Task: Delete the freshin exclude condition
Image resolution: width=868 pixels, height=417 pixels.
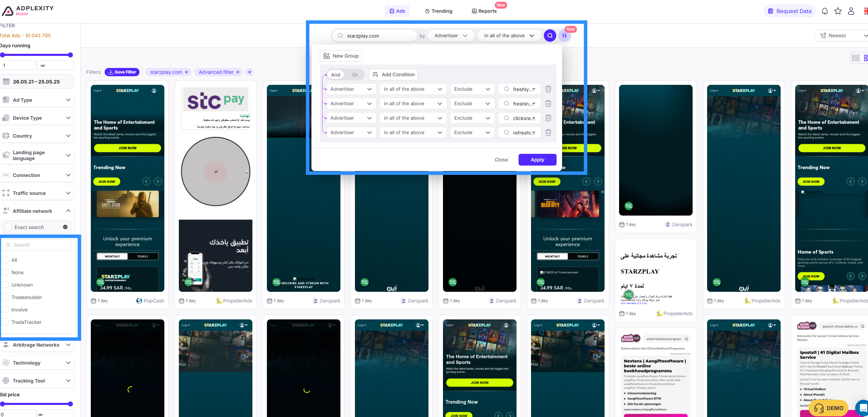Action: [x=548, y=103]
